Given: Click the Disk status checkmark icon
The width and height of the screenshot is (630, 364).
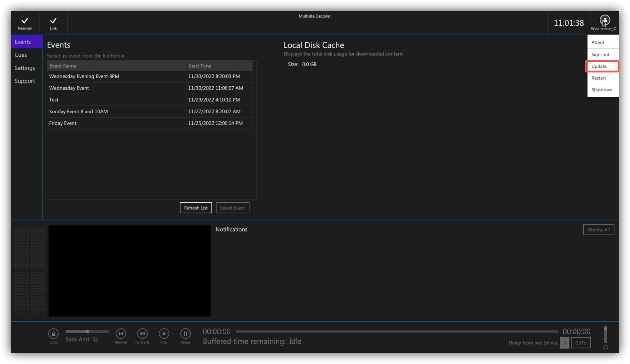Looking at the screenshot, I should point(53,21).
